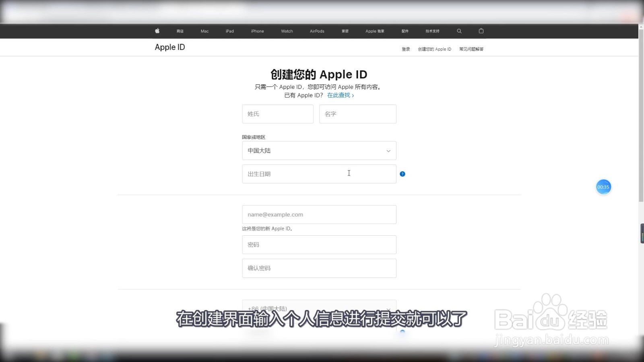
Task: Focus the 密码 input field
Action: coord(319,245)
